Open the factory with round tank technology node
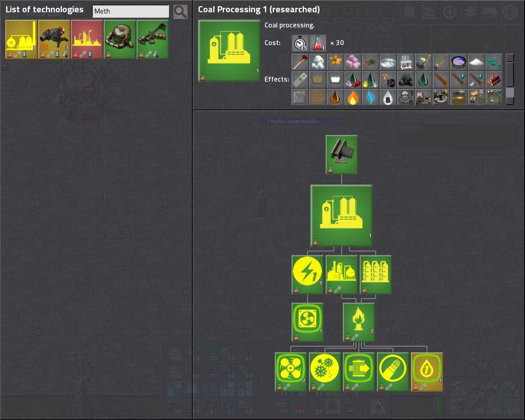525x420 pixels. (342, 274)
